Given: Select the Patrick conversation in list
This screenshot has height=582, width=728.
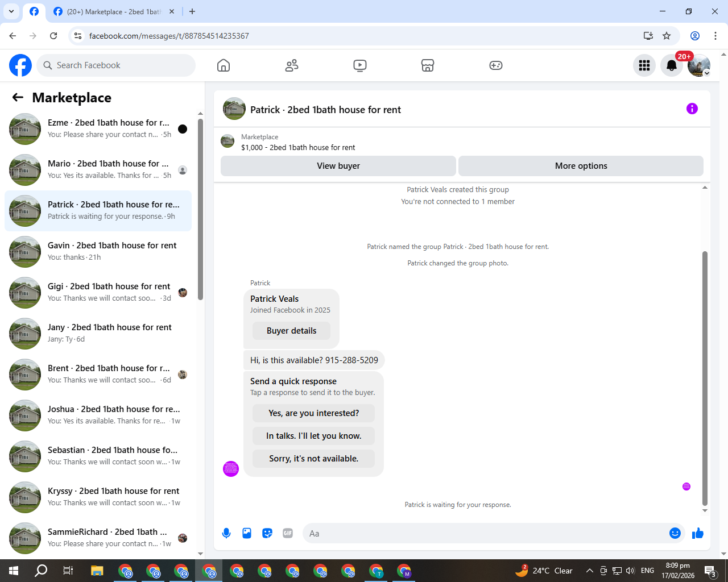Looking at the screenshot, I should (98, 211).
